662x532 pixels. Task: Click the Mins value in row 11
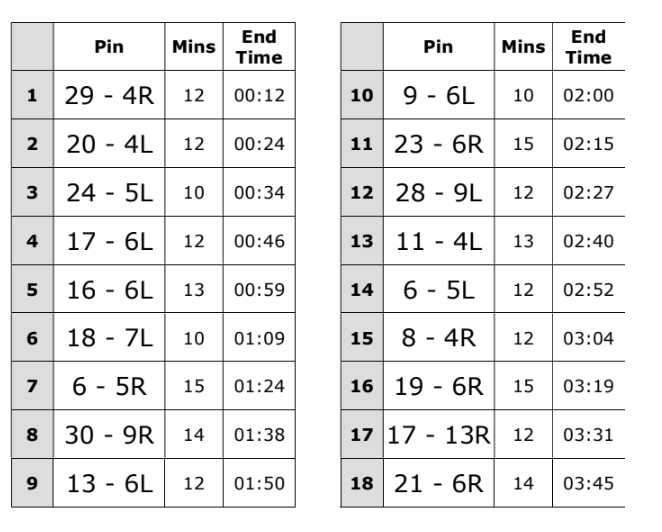coord(523,145)
